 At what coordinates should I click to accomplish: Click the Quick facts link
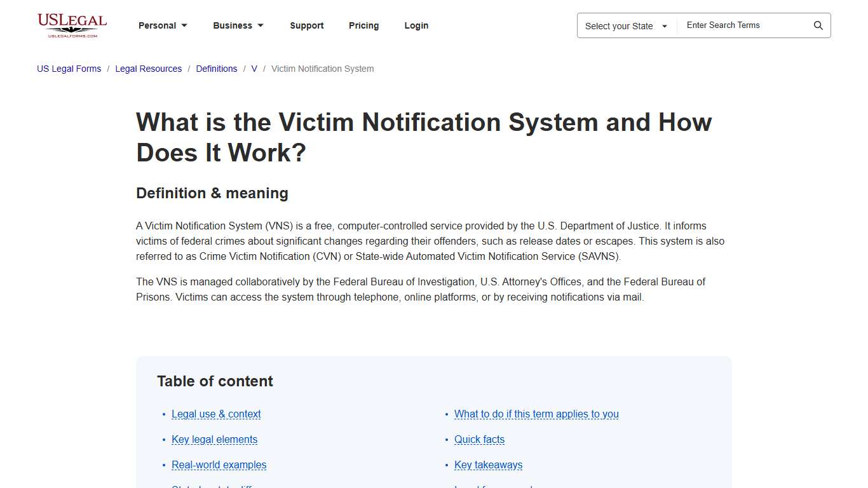coord(479,439)
